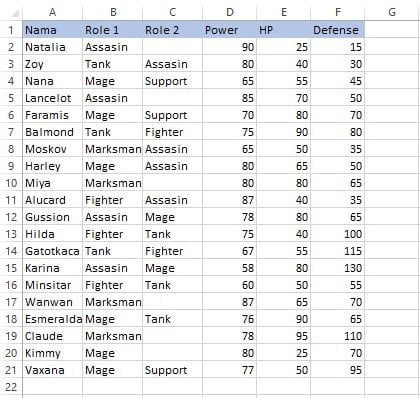This screenshot has height=398, width=420.
Task: Click the Nama header cell
Action: (52, 30)
